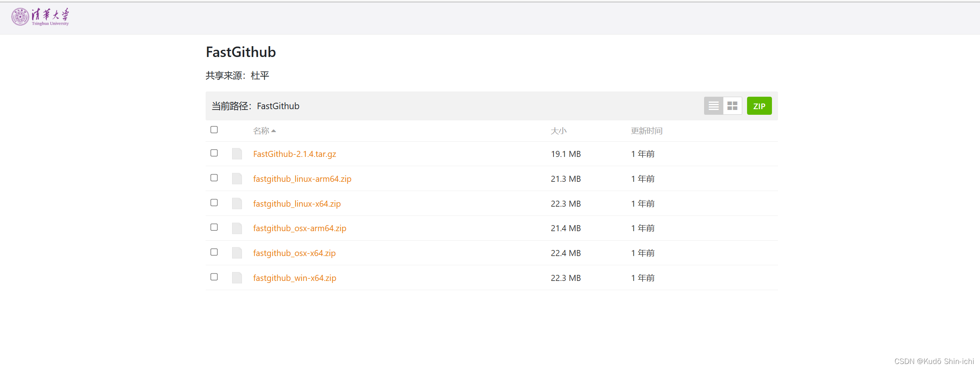This screenshot has height=368, width=980.
Task: Open fastgithub_osx-x64.zip link
Action: pos(294,253)
